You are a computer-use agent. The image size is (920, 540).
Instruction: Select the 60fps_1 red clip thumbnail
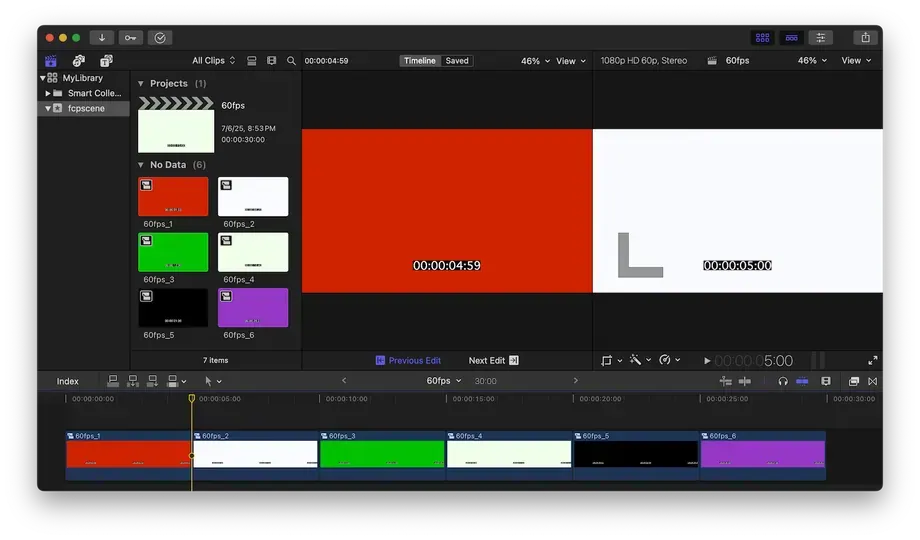[x=173, y=197]
